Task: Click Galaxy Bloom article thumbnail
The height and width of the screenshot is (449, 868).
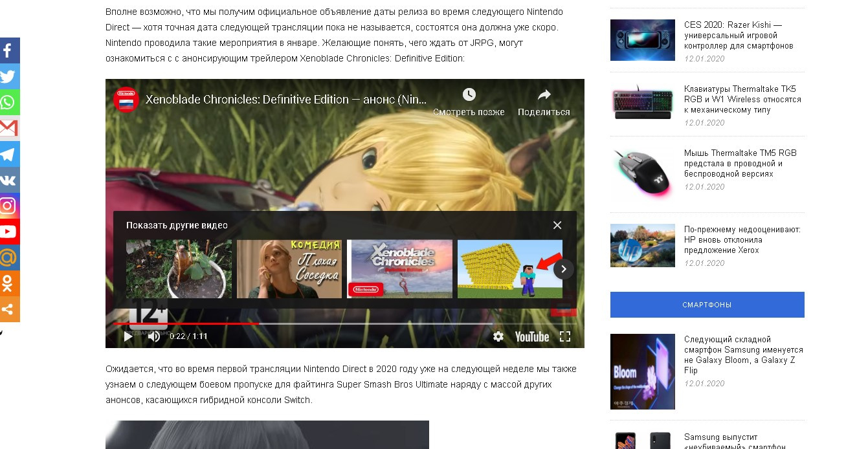Action: pyautogui.click(x=643, y=371)
